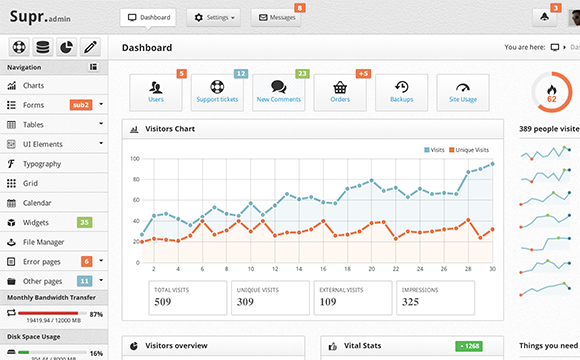Open UI Elements in the navigation
580x360 pixels.
54,144
